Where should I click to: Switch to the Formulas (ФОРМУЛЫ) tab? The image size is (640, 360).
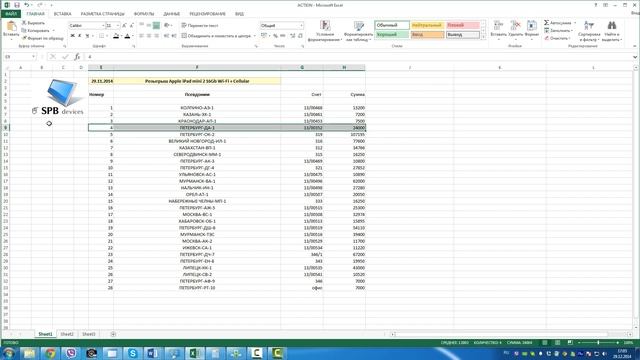pyautogui.click(x=144, y=14)
